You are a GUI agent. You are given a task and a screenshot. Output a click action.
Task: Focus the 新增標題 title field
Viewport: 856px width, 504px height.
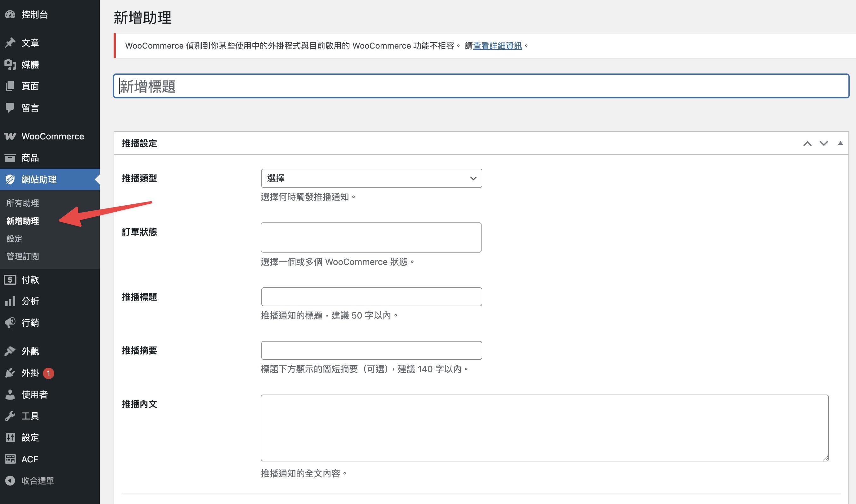click(481, 86)
